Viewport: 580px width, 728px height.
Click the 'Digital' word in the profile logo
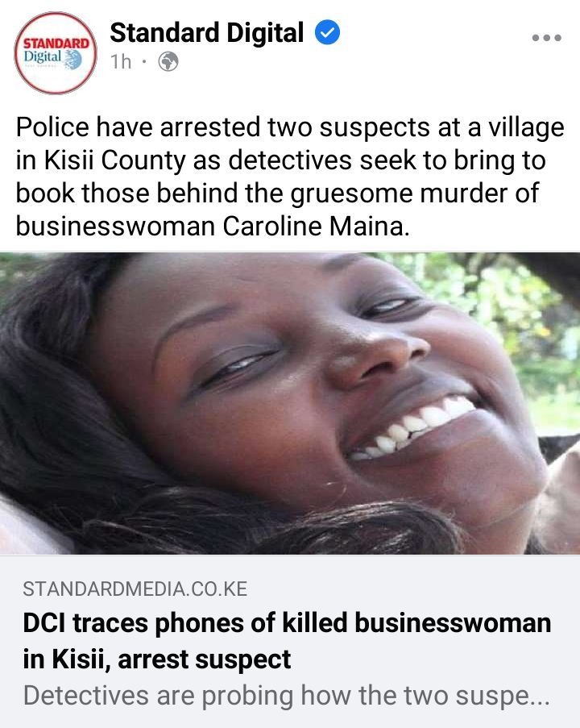point(43,56)
